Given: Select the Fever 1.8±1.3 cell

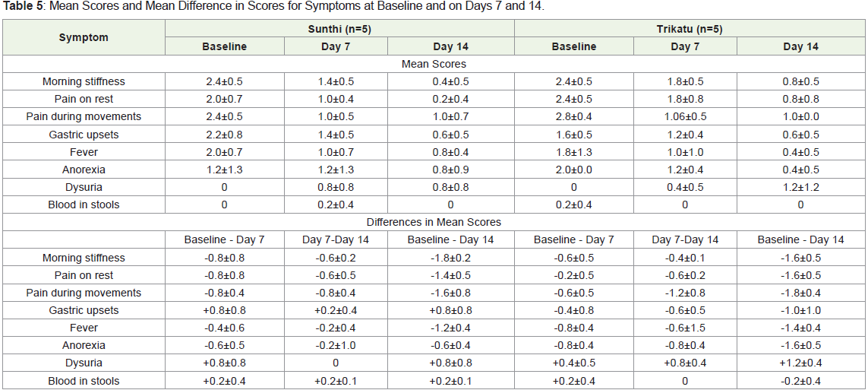Looking at the screenshot, I should [573, 152].
